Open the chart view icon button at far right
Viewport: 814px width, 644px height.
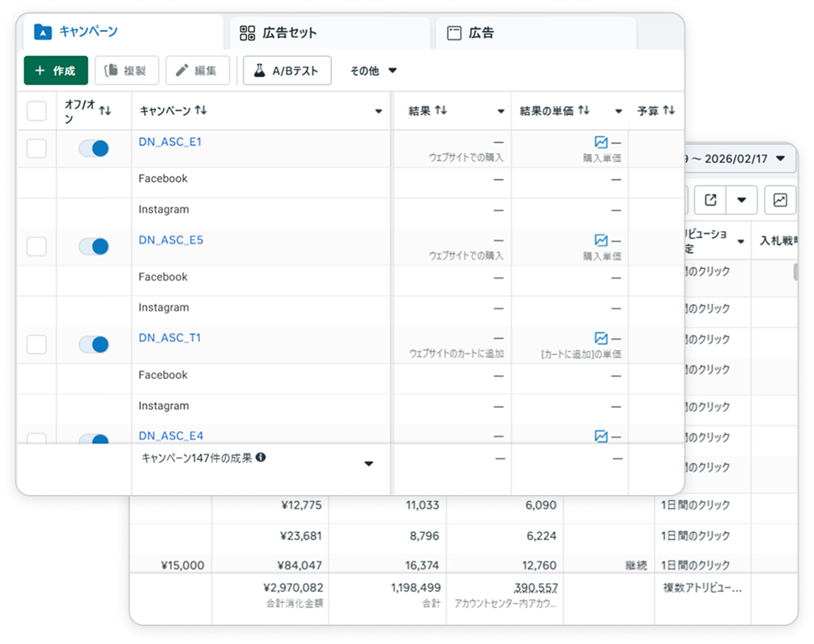tap(780, 199)
